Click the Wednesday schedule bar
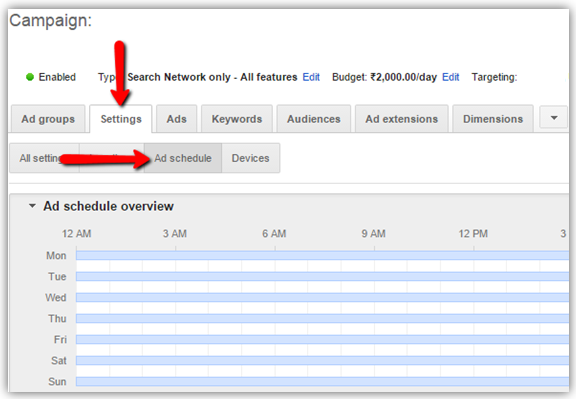 pos(322,297)
